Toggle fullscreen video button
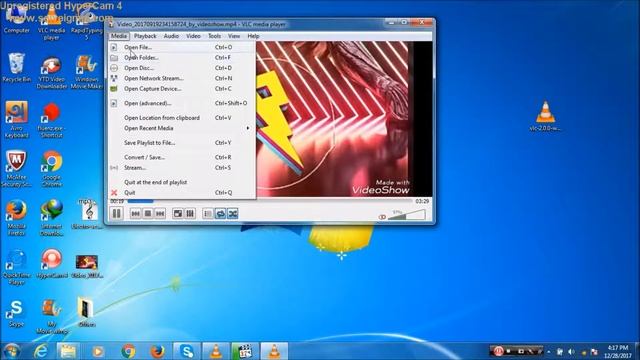Viewport: 640px width, 360px height. coord(178,213)
